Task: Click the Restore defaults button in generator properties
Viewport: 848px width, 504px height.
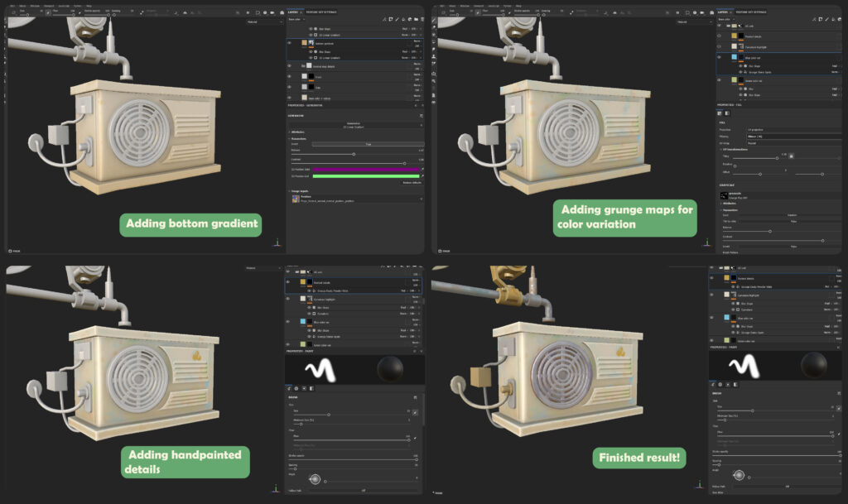Action: [412, 182]
